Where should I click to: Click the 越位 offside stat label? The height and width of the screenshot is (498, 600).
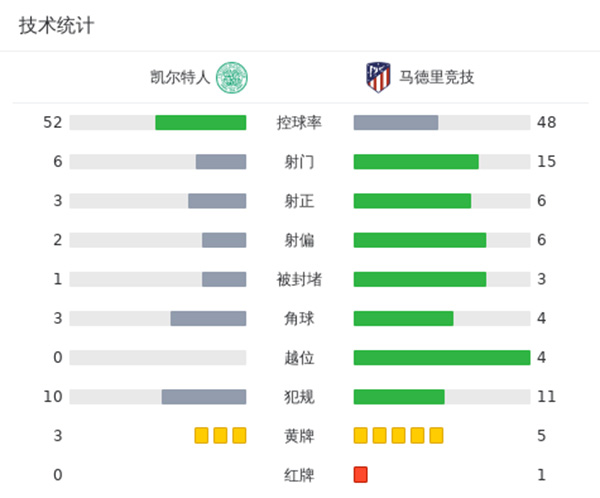[x=299, y=358]
